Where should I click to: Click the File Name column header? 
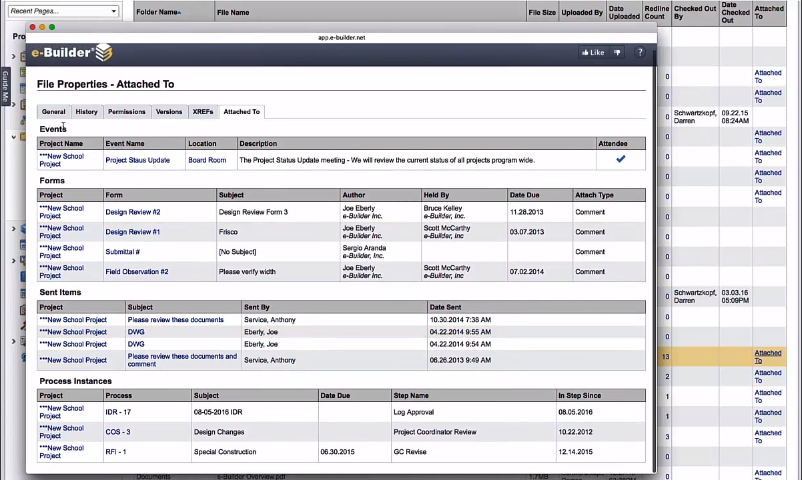click(x=233, y=13)
